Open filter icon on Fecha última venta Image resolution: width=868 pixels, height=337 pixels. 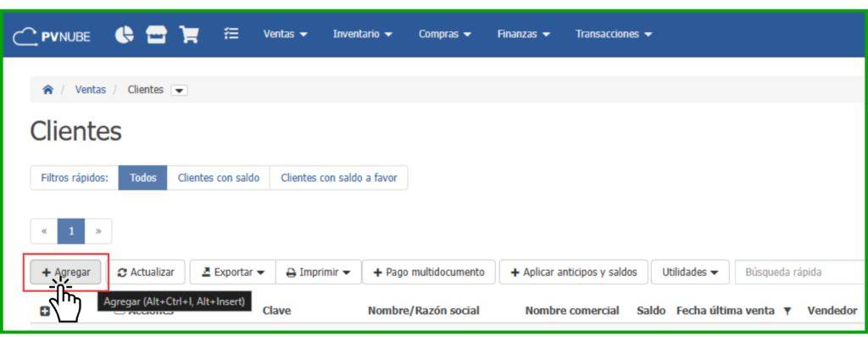tap(787, 312)
